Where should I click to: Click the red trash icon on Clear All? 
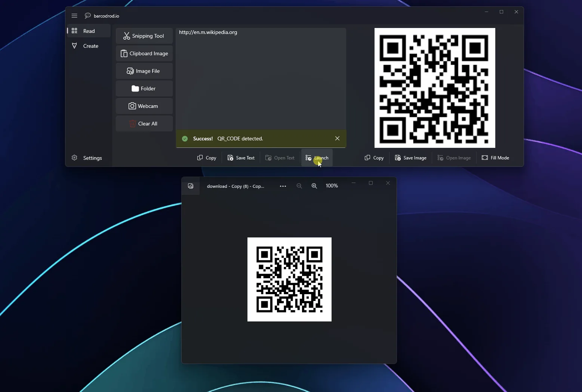click(x=132, y=124)
